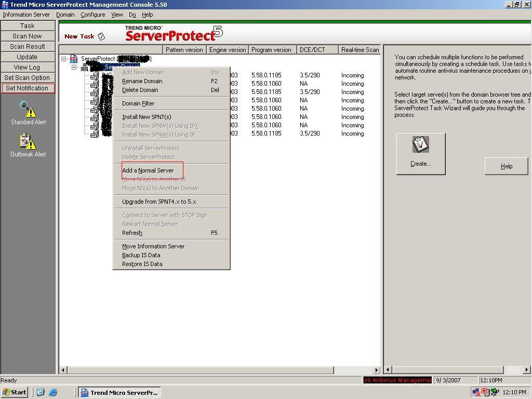Image resolution: width=532 pixels, height=399 pixels.
Task: Click the right arrow of the horizontal scrollbar
Action: (375, 370)
